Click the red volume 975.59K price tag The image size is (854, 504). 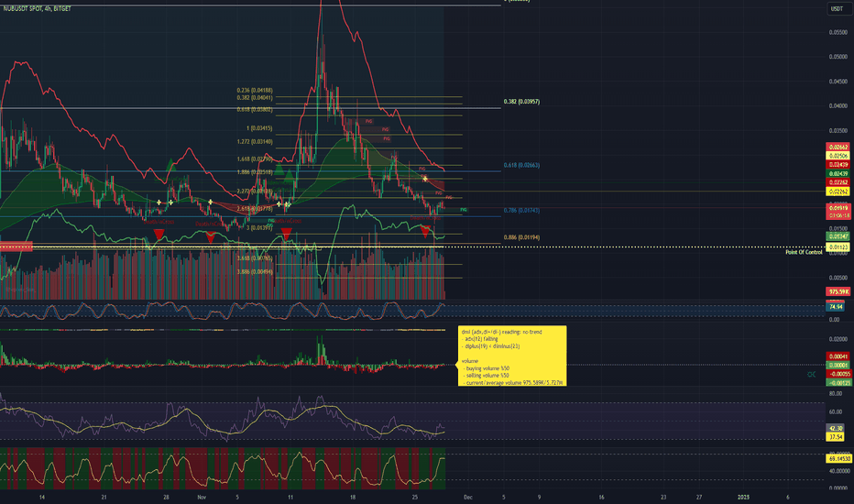tap(838, 292)
